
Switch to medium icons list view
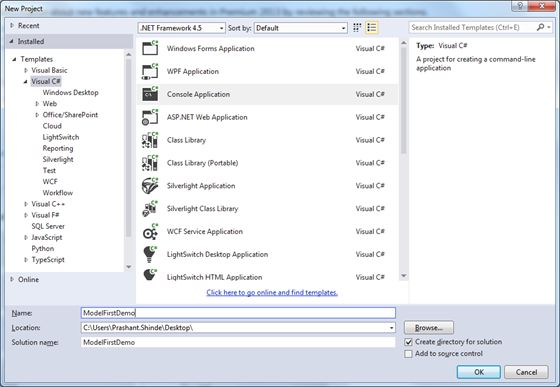(x=371, y=27)
